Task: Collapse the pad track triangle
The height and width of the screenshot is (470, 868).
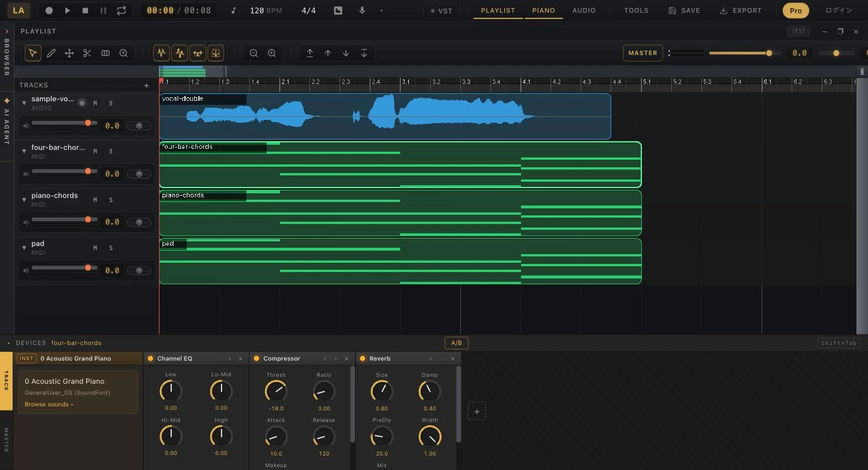Action: click(24, 247)
